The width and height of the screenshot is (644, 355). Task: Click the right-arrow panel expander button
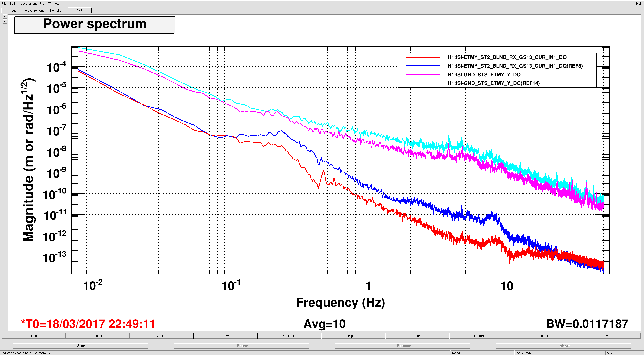[x=5, y=17]
